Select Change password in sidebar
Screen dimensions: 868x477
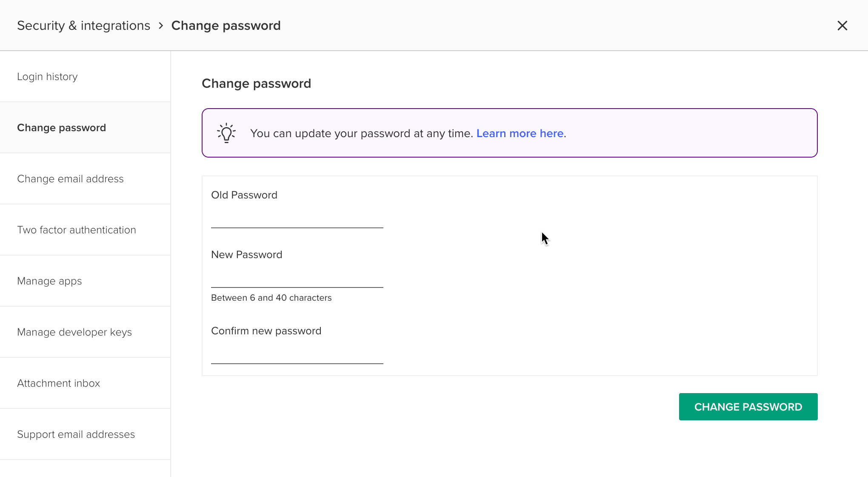pos(85,128)
